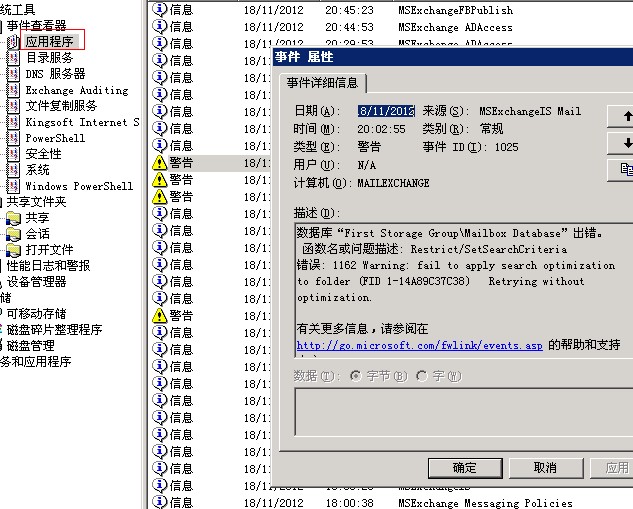Image resolution: width=633 pixels, height=509 pixels.
Task: Click inside the 描述 description text box
Action: point(464,289)
